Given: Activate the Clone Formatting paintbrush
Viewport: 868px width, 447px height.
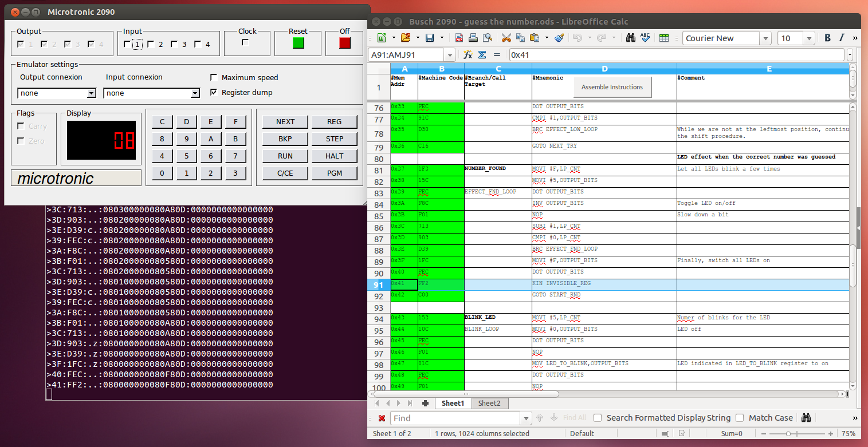Looking at the screenshot, I should pyautogui.click(x=559, y=38).
